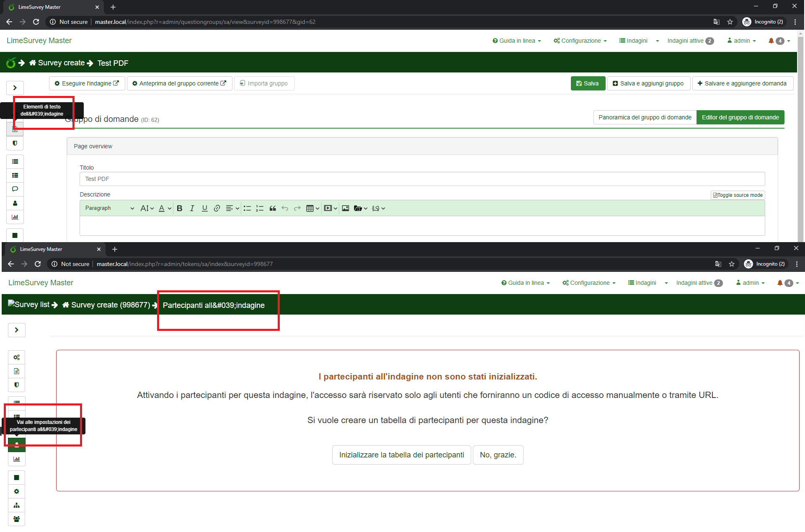Click the block quote icon
The width and height of the screenshot is (805, 532).
click(x=273, y=208)
